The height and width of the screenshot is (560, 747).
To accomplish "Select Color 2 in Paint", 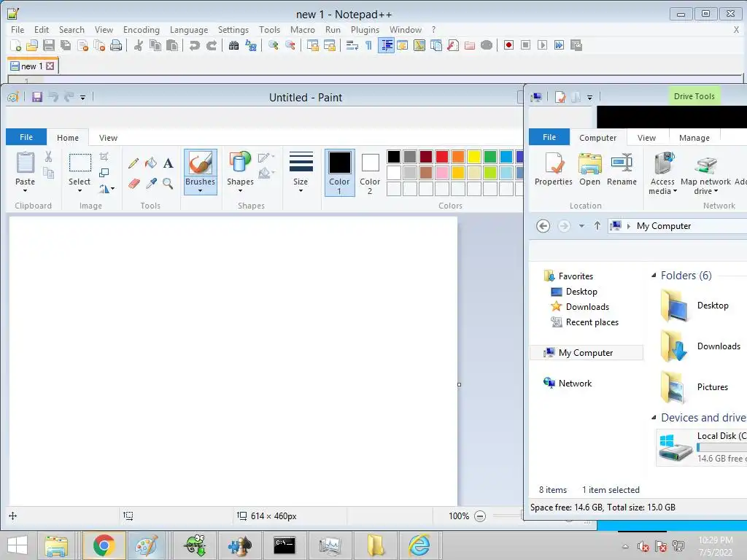I will coord(370,173).
